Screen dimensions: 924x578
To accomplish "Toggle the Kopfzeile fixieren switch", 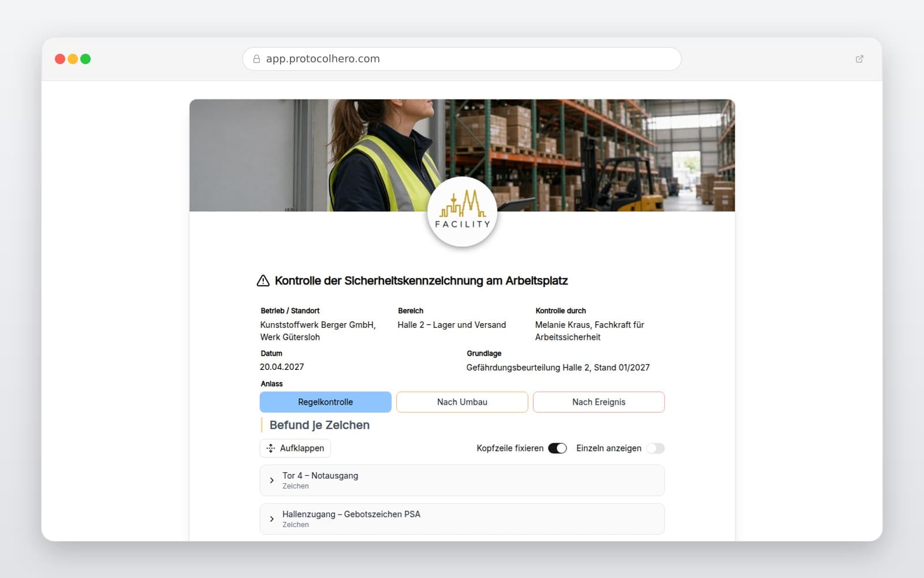I will click(x=557, y=449).
